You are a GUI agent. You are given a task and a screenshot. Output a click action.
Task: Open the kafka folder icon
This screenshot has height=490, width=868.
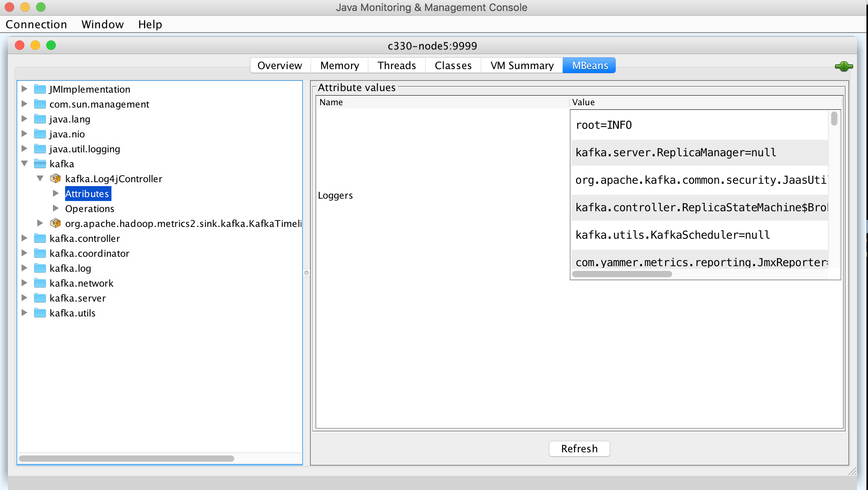click(40, 164)
